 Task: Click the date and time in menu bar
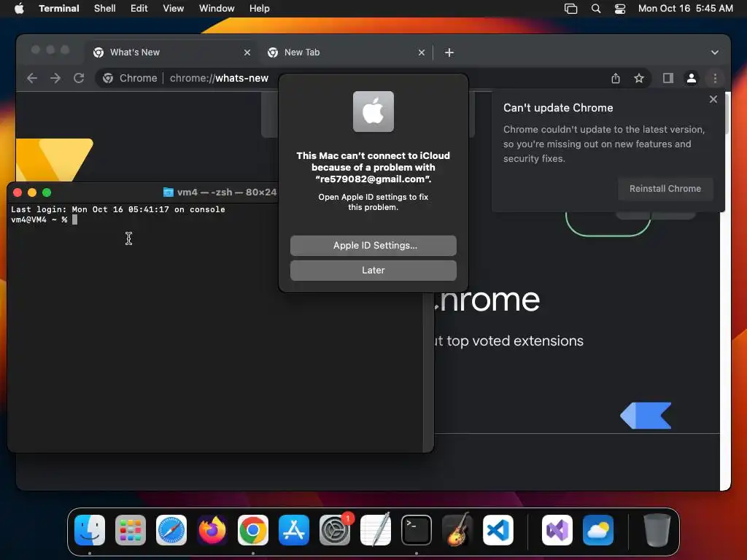coord(686,8)
